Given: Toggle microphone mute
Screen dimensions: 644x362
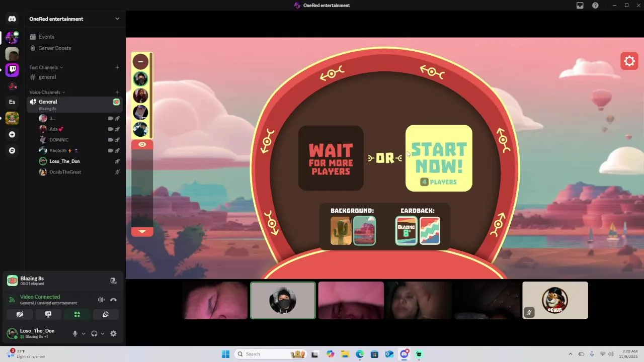Looking at the screenshot, I should pos(75,333).
